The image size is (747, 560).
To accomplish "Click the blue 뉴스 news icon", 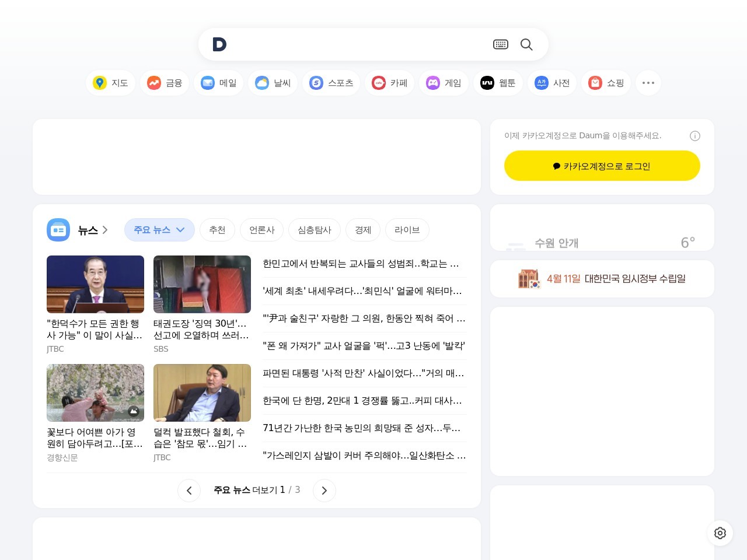I will coord(58,230).
